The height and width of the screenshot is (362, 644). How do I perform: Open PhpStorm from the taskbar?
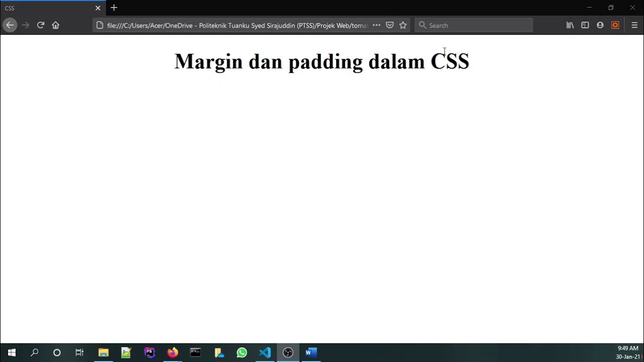[x=149, y=352]
